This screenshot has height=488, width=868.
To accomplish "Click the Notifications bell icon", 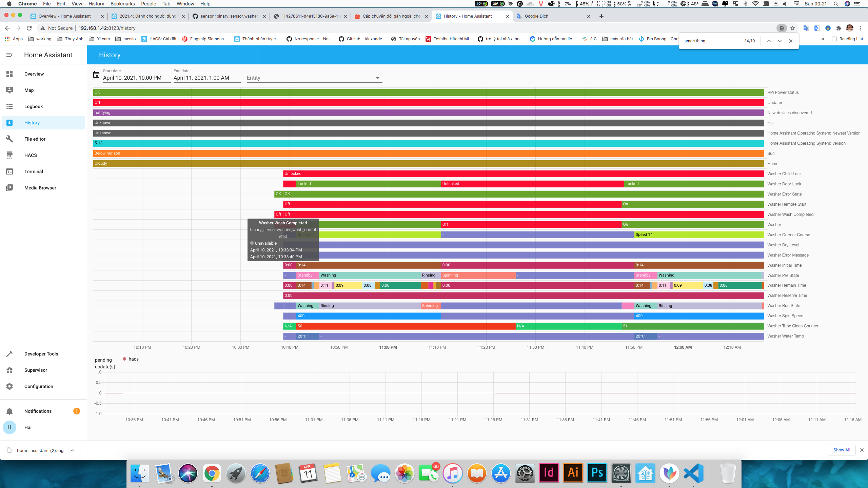I will pos(9,411).
